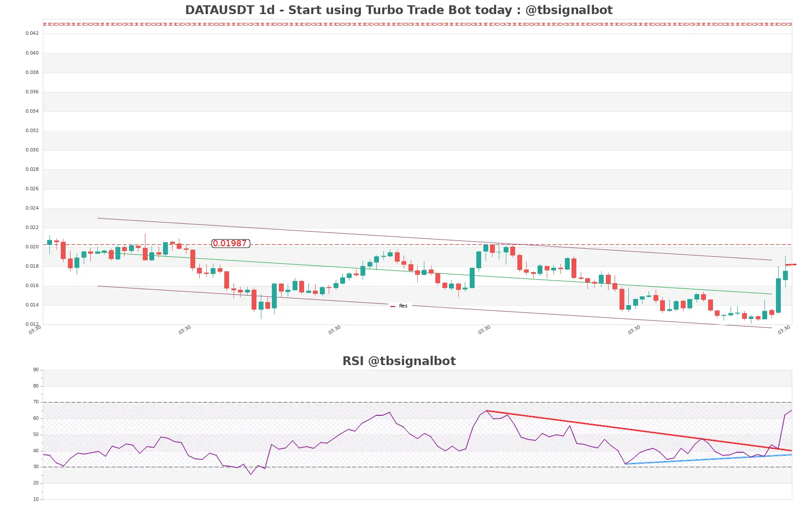Click the 0.016 price axis label

32,286
